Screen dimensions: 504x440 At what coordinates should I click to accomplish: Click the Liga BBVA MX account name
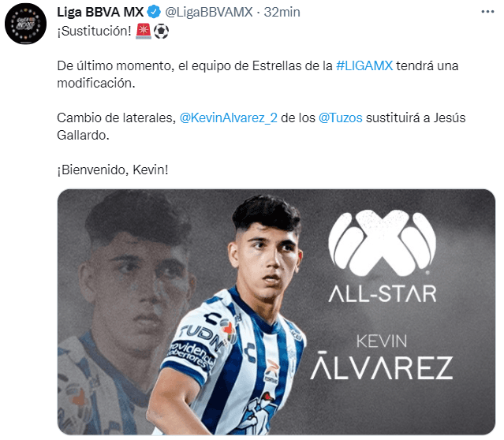coord(100,12)
